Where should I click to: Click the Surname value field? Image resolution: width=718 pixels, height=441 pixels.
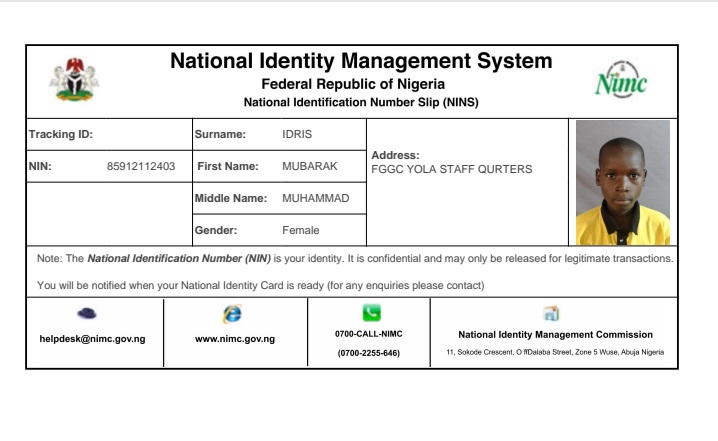click(x=297, y=134)
